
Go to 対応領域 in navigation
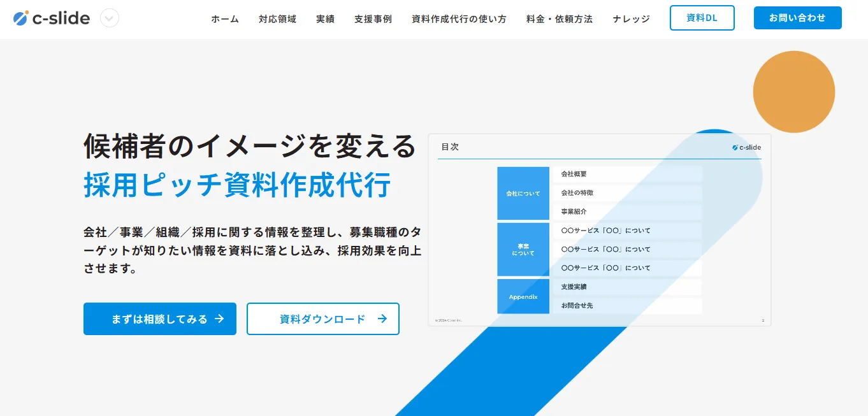pyautogui.click(x=277, y=19)
